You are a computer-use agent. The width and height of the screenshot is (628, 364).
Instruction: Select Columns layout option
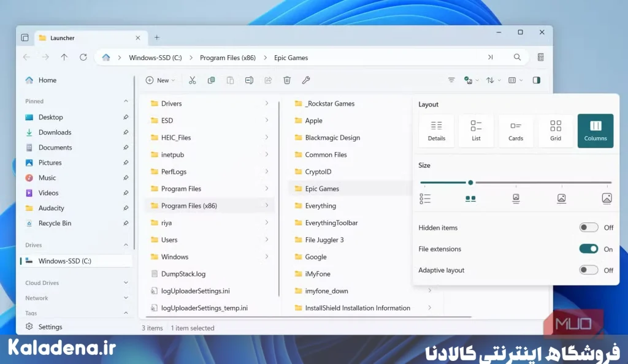click(x=595, y=131)
